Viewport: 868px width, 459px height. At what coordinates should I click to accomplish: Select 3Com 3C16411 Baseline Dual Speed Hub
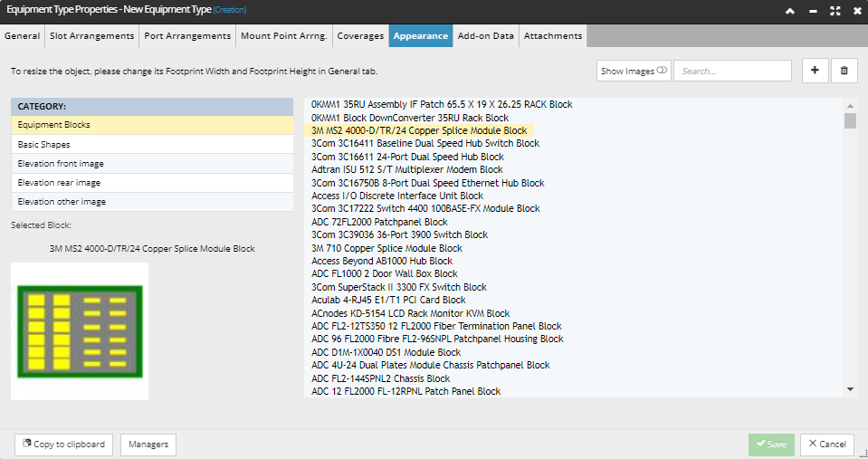coord(425,143)
